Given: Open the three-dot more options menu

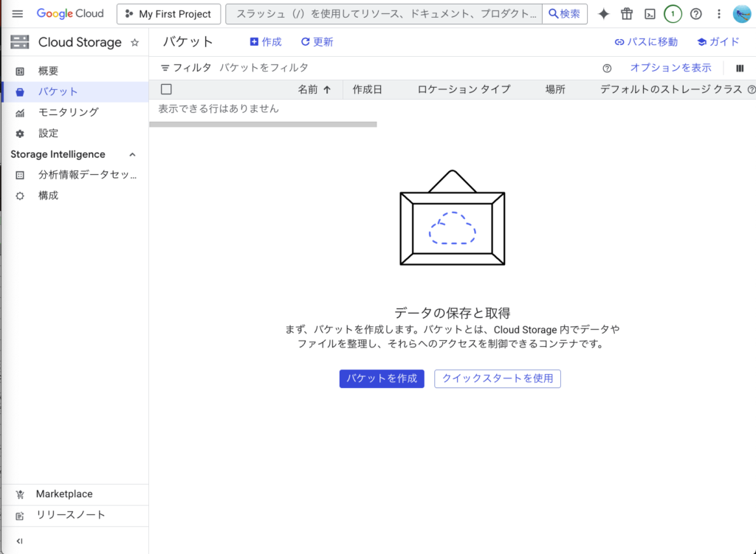Looking at the screenshot, I should 719,14.
